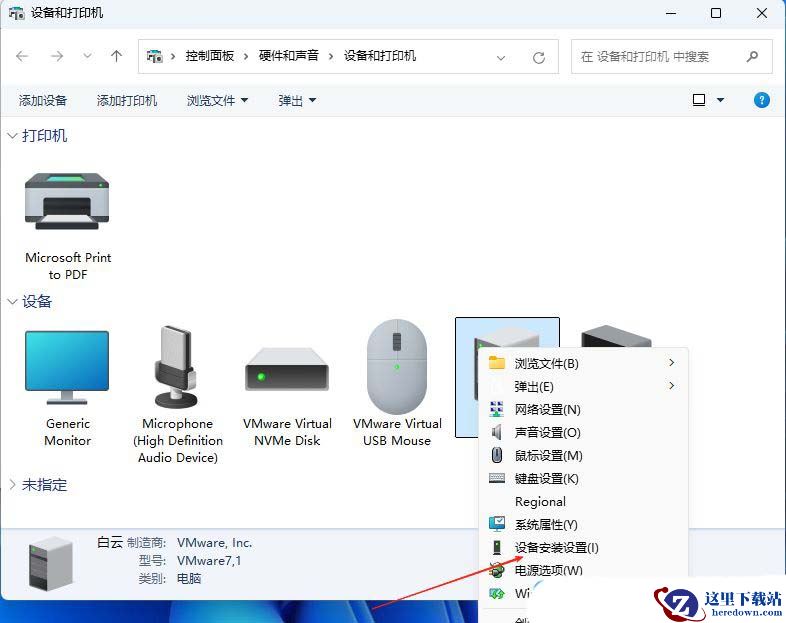Click the 白云 computer name in details pane
The width and height of the screenshot is (786, 623).
[110, 542]
